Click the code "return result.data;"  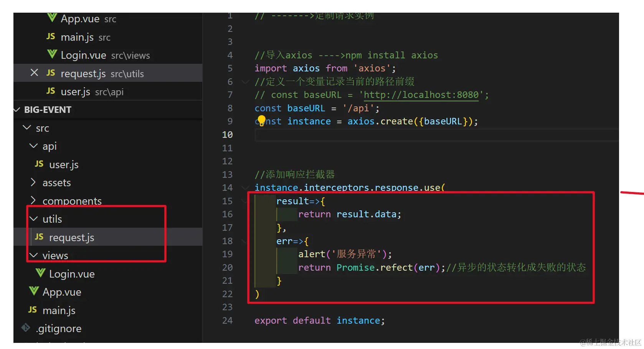point(350,214)
